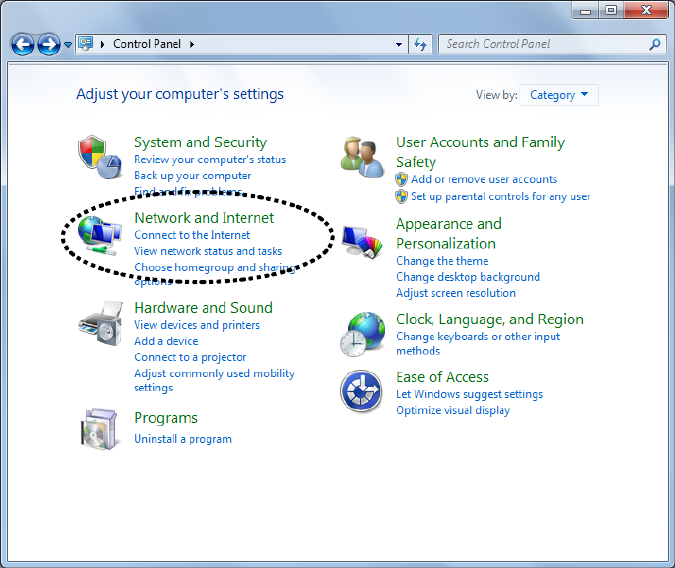Image resolution: width=675 pixels, height=568 pixels.
Task: Click the Clock, Language, and Region globe icon
Action: [x=362, y=335]
